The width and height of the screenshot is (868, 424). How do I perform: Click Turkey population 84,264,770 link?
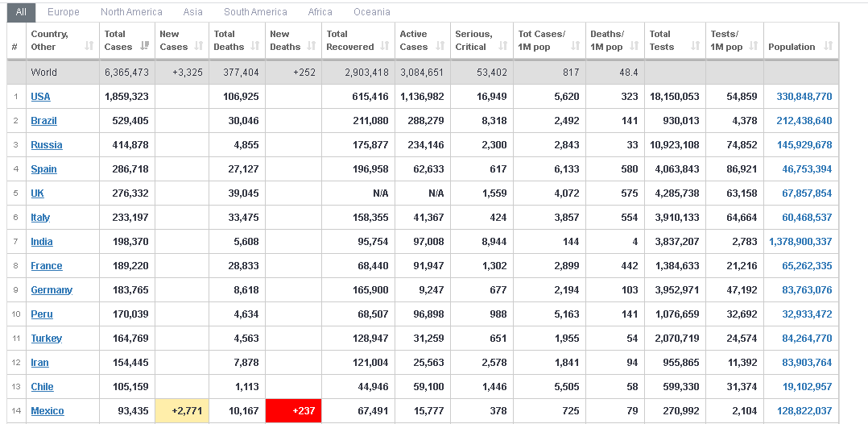point(807,339)
